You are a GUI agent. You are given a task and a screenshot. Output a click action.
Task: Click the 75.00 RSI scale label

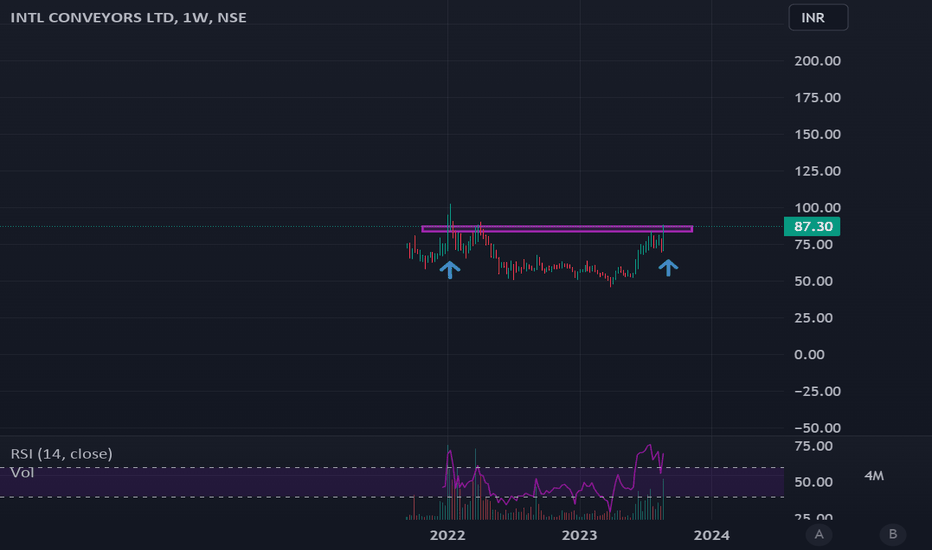[813, 446]
